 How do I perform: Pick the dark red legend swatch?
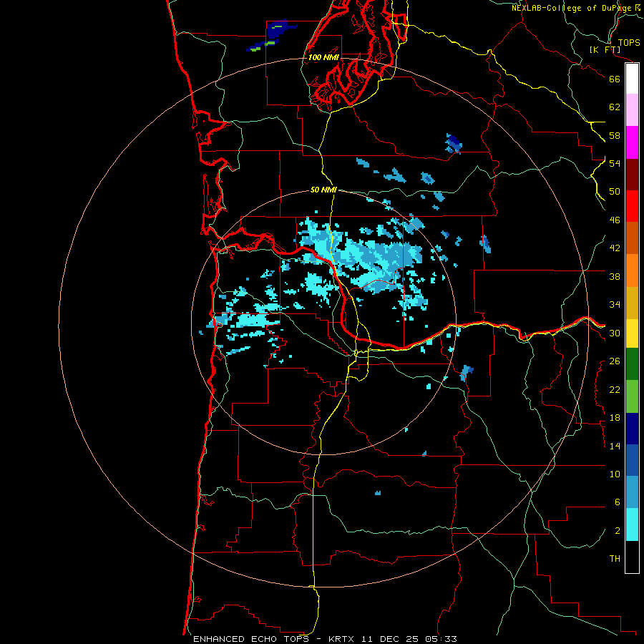point(632,174)
